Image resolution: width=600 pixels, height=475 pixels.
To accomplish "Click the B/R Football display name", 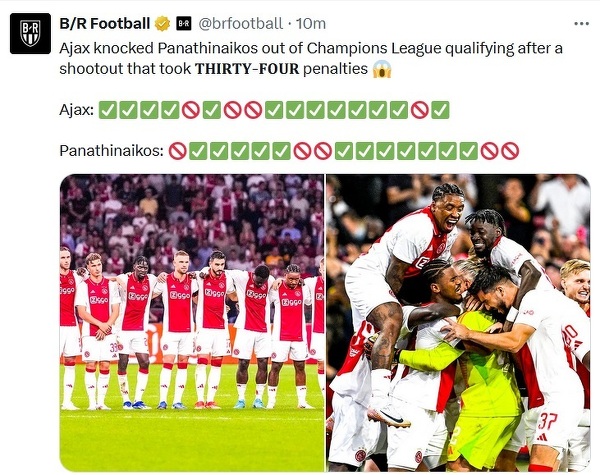I will click(x=104, y=24).
